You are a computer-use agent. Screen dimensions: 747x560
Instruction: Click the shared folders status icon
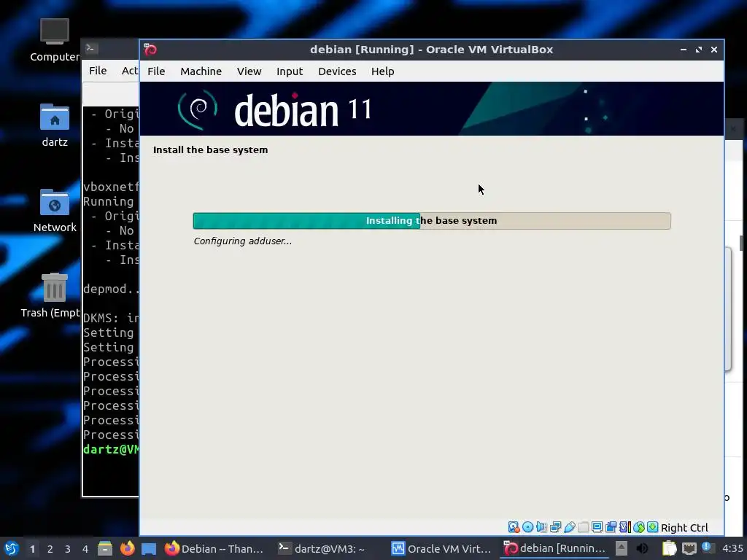coord(583,527)
